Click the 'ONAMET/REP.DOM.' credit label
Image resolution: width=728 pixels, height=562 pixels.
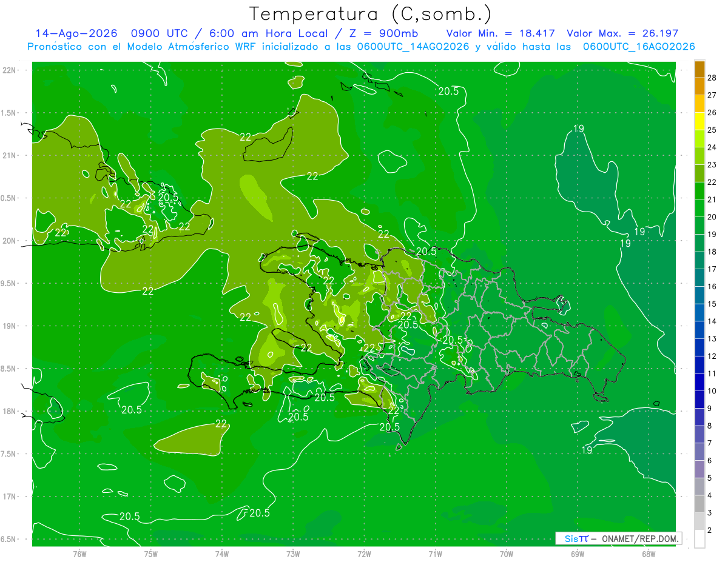[x=641, y=538]
